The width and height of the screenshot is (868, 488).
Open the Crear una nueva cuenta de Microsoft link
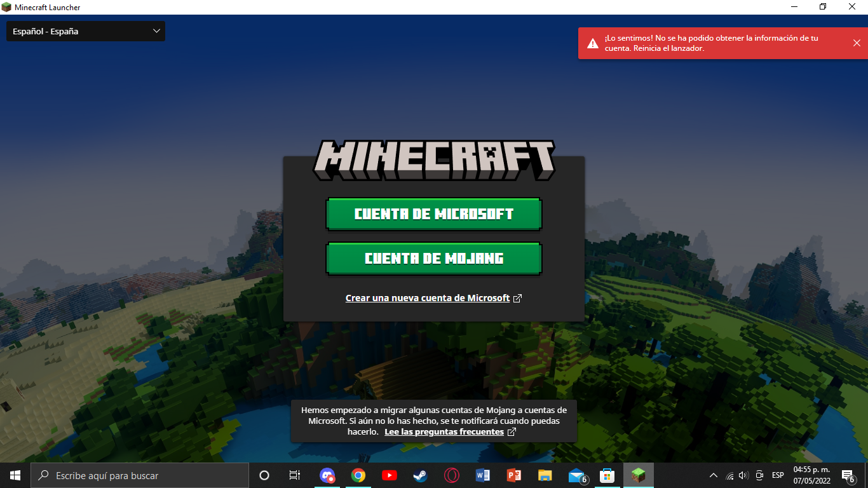(428, 298)
